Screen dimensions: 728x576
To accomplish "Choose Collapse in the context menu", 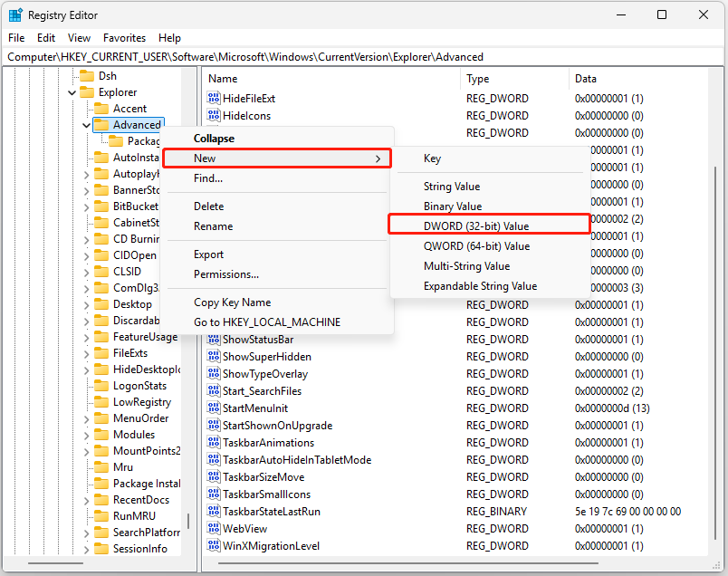I will [x=277, y=139].
